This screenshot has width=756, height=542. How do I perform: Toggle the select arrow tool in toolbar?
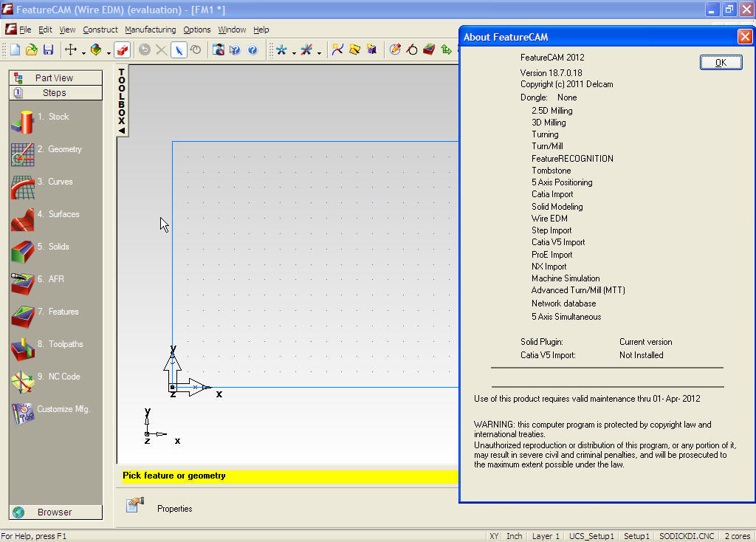[x=179, y=49]
